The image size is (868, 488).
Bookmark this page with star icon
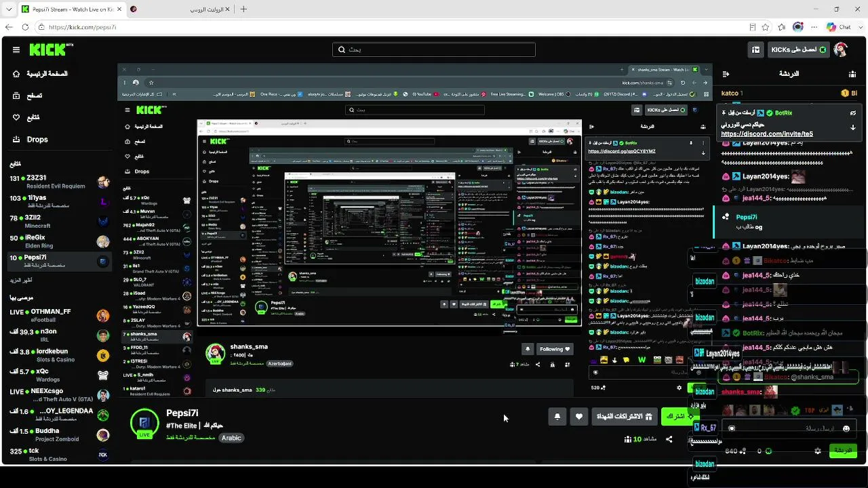click(766, 27)
